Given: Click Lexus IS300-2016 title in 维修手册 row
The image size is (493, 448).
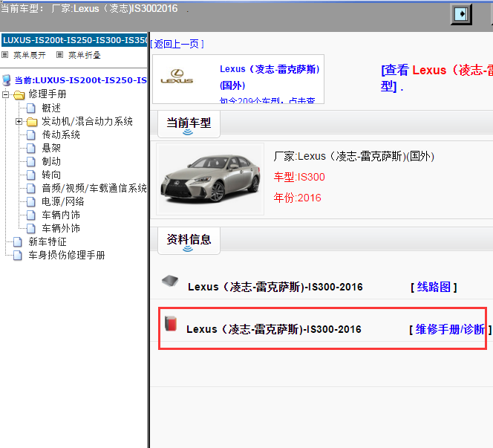Looking at the screenshot, I should pos(273,329).
